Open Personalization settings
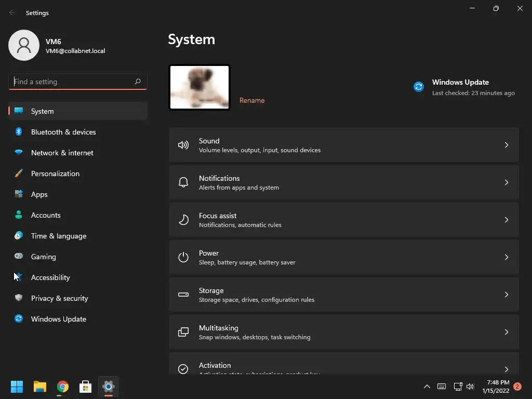Viewport: 532px width, 399px height. (x=78, y=174)
